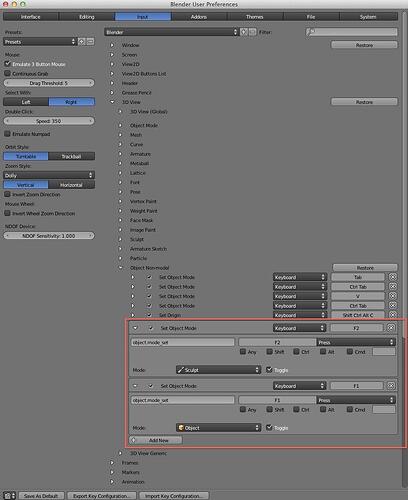Click Export Key Configuration button

(101, 496)
